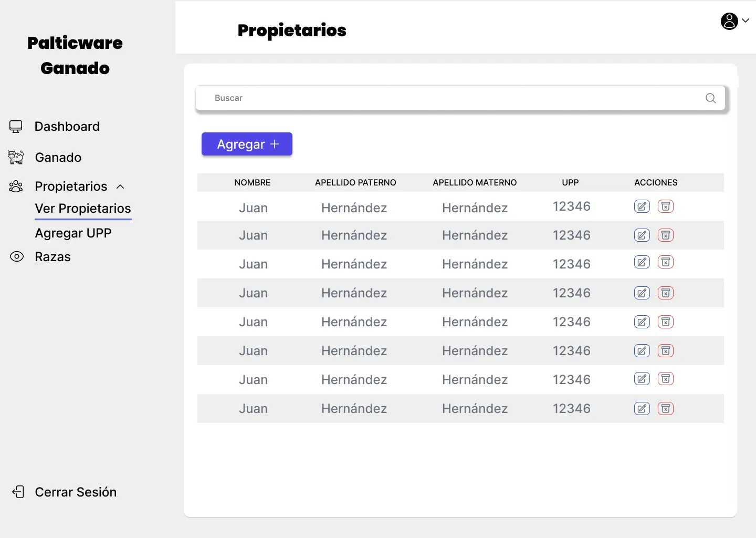
Task: Click the cow icon beside Ganado
Action: pos(16,157)
